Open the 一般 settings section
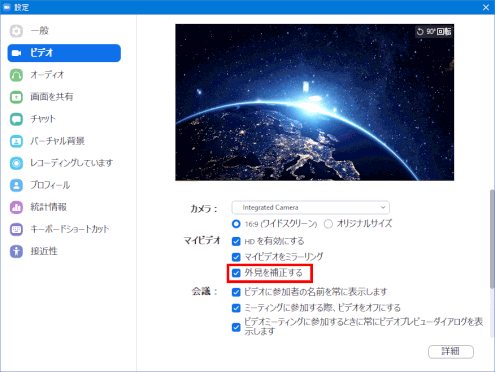Viewport: 495px width, 372px height. pos(64,31)
